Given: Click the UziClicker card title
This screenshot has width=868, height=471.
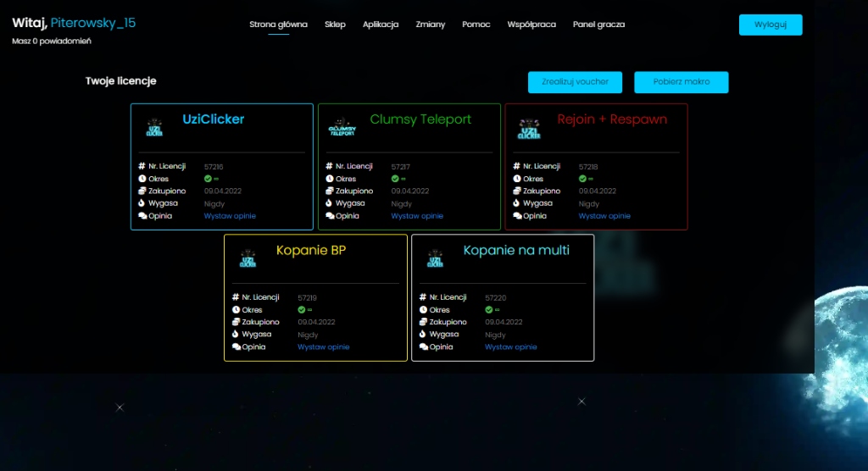Looking at the screenshot, I should tap(213, 119).
